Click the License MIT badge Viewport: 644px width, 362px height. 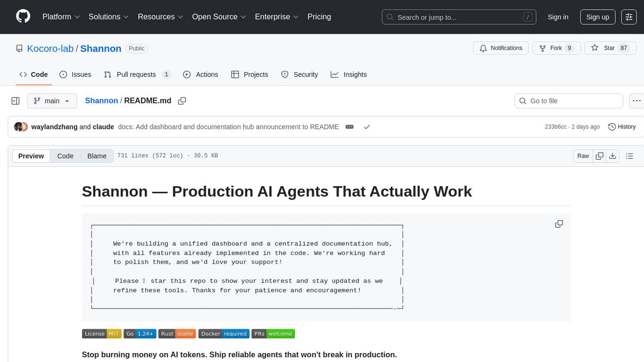(101, 334)
